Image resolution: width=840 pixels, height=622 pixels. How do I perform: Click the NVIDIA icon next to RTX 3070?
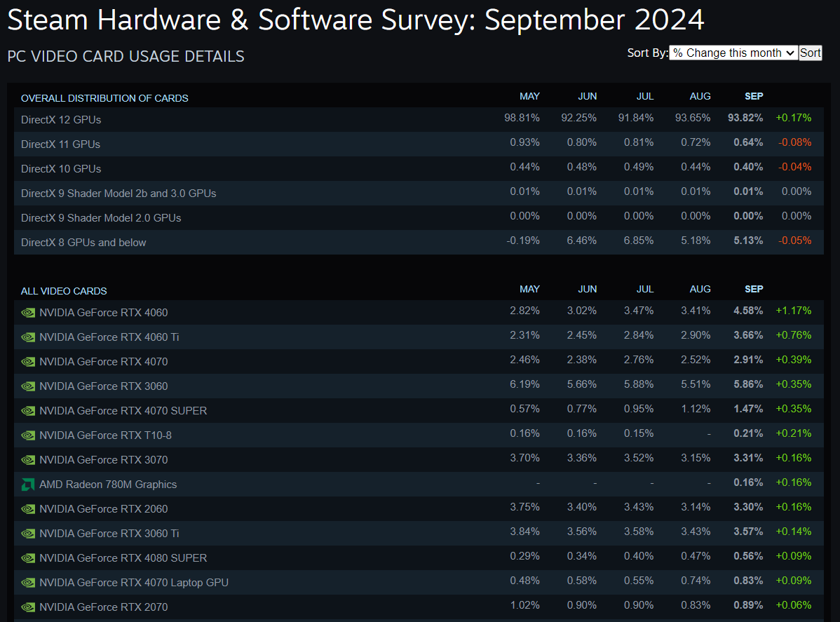pos(28,459)
